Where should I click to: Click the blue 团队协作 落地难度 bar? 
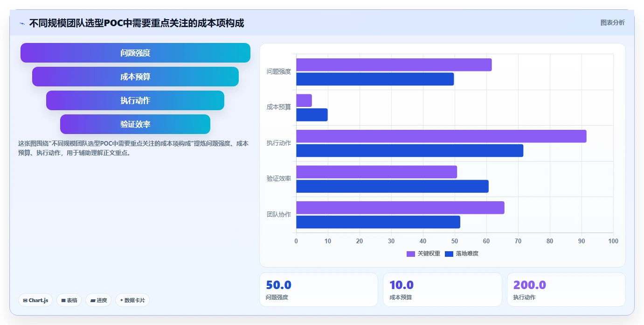[378, 222]
